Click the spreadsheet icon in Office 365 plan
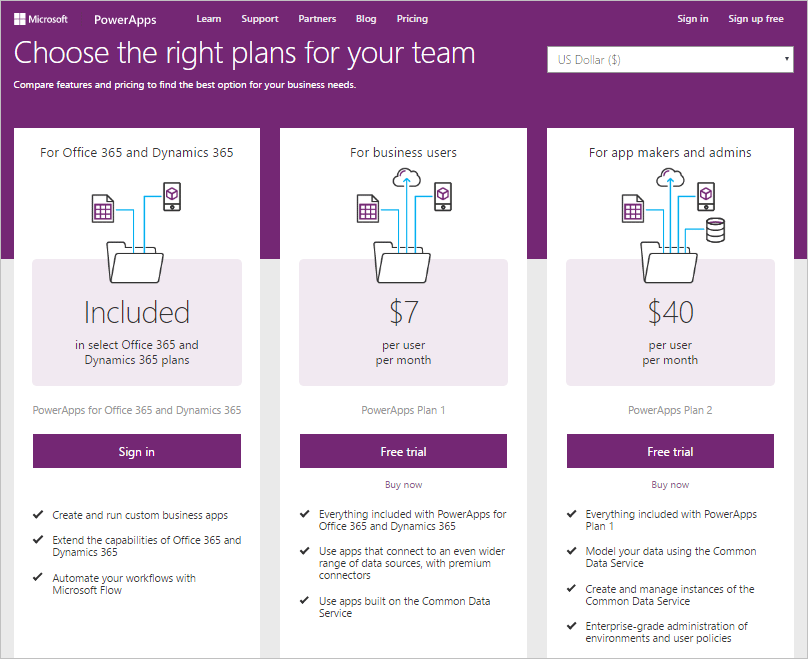 point(103,208)
